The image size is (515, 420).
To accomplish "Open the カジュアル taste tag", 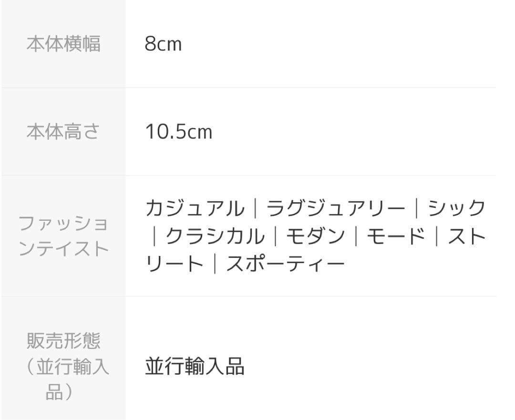I will (195, 208).
